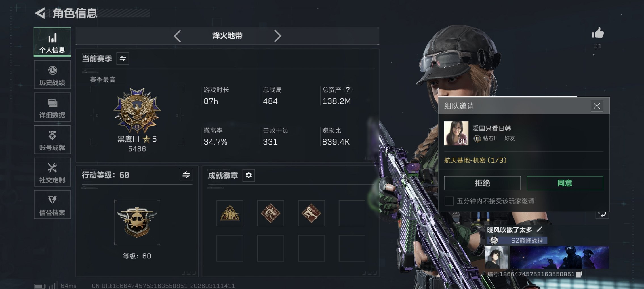Toggle the 当前赛季 season swap icon

pyautogui.click(x=123, y=59)
